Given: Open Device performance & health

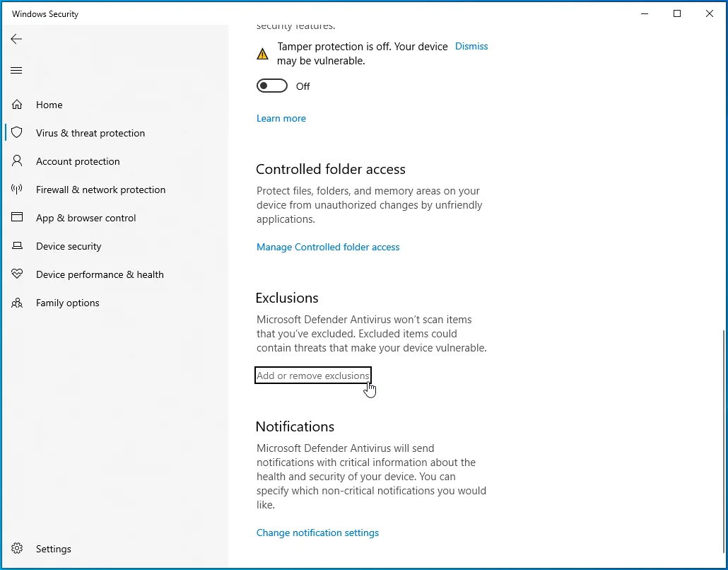Looking at the screenshot, I should [x=100, y=275].
